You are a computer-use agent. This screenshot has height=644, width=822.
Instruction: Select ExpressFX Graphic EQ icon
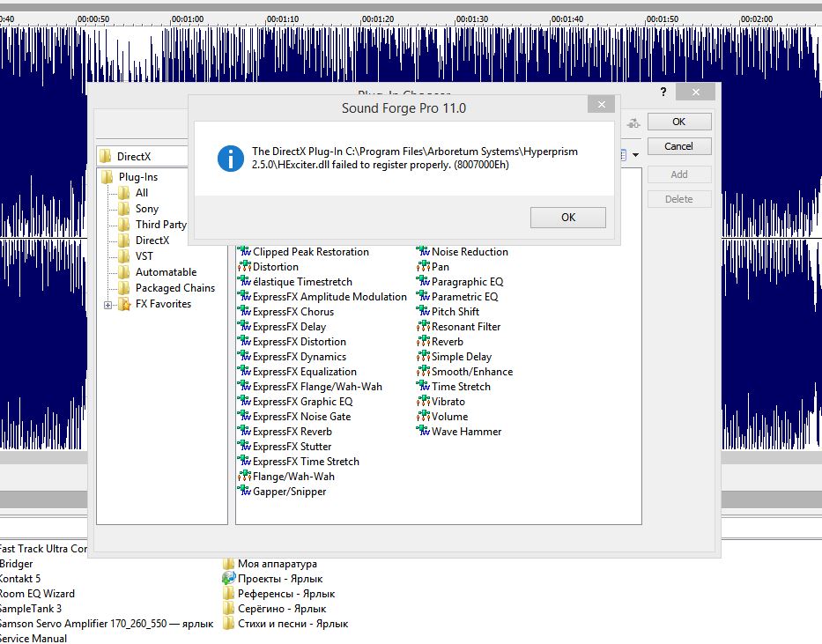click(x=244, y=402)
